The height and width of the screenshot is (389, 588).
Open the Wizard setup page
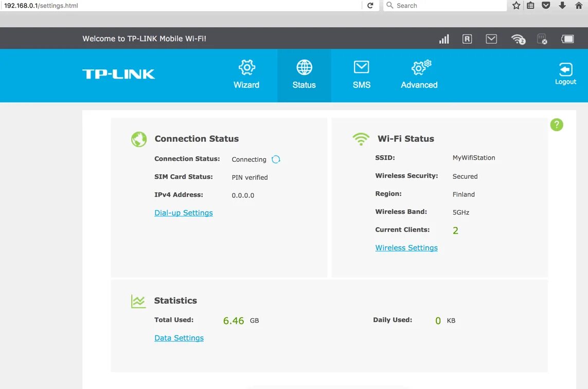(246, 75)
